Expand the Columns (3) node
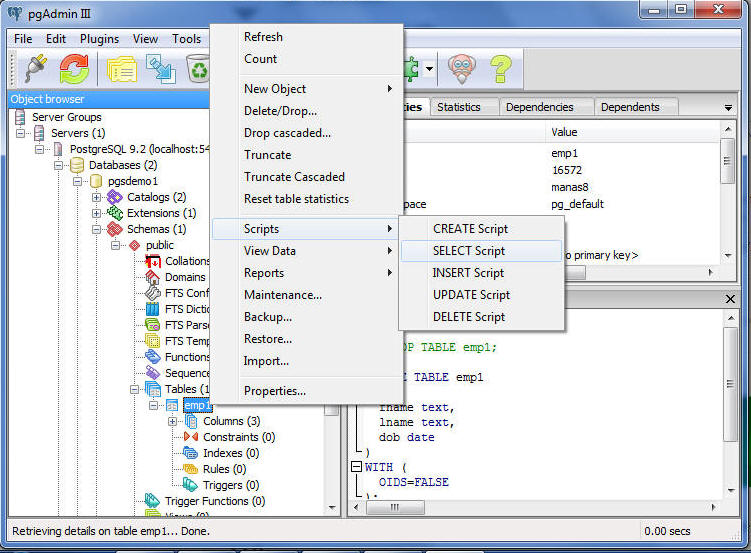The height and width of the screenshot is (553, 751). click(172, 421)
